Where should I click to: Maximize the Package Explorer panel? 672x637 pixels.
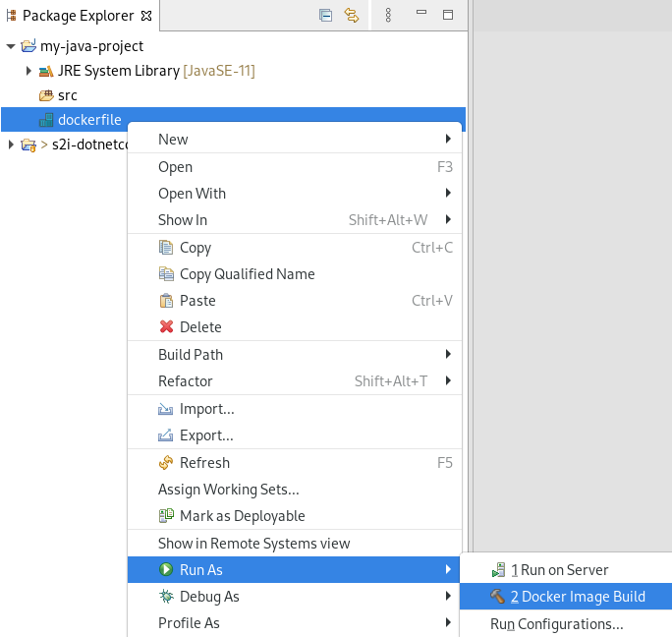click(448, 15)
